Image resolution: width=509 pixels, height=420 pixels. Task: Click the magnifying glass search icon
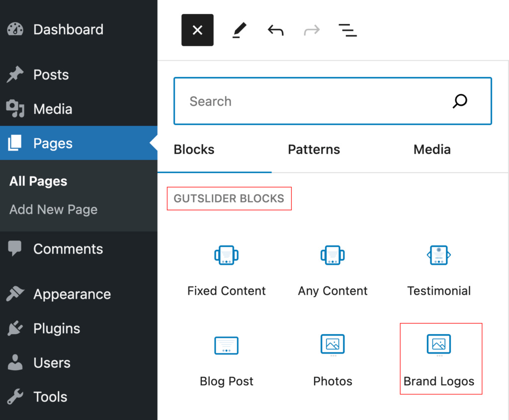(x=460, y=101)
